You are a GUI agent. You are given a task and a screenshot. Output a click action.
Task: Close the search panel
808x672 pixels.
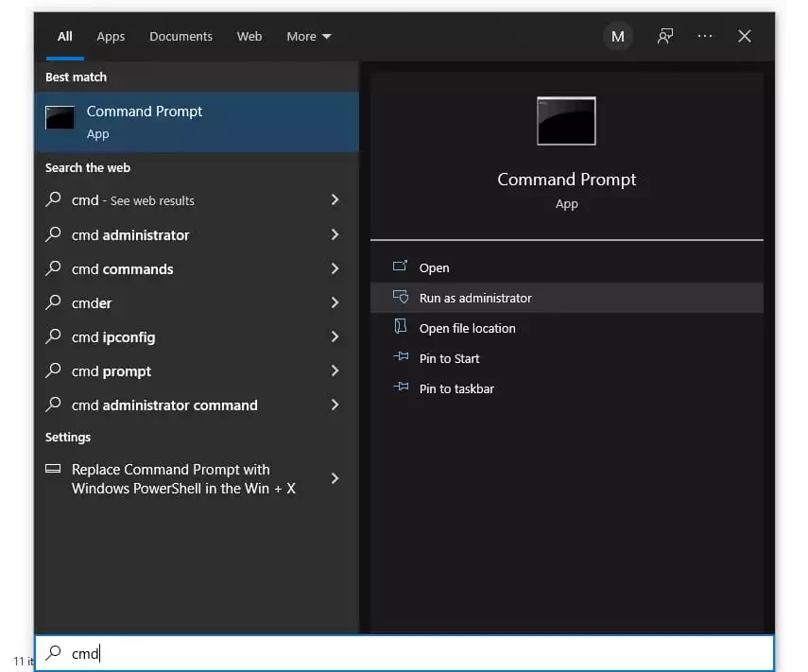tap(744, 36)
